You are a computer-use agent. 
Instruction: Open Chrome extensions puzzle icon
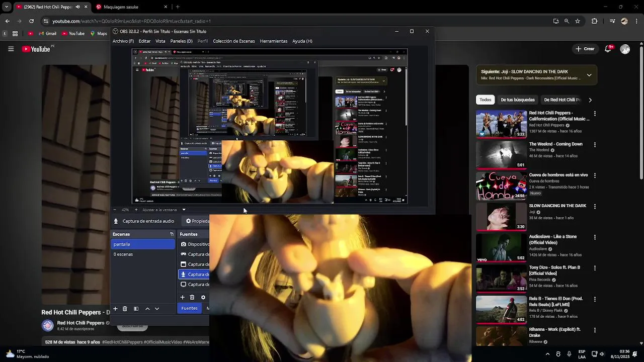pyautogui.click(x=594, y=21)
